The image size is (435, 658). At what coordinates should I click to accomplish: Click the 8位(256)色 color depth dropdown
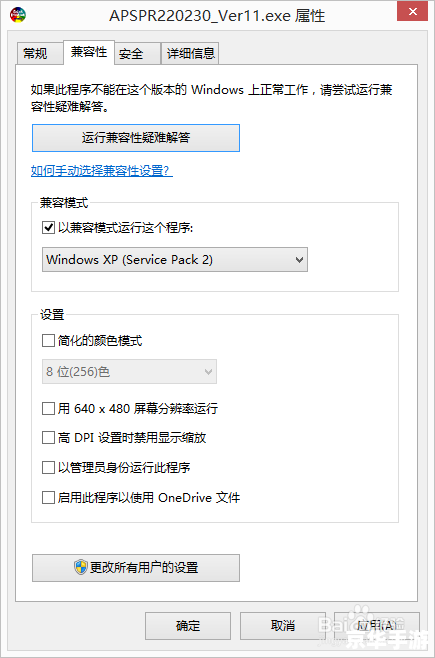click(x=129, y=371)
